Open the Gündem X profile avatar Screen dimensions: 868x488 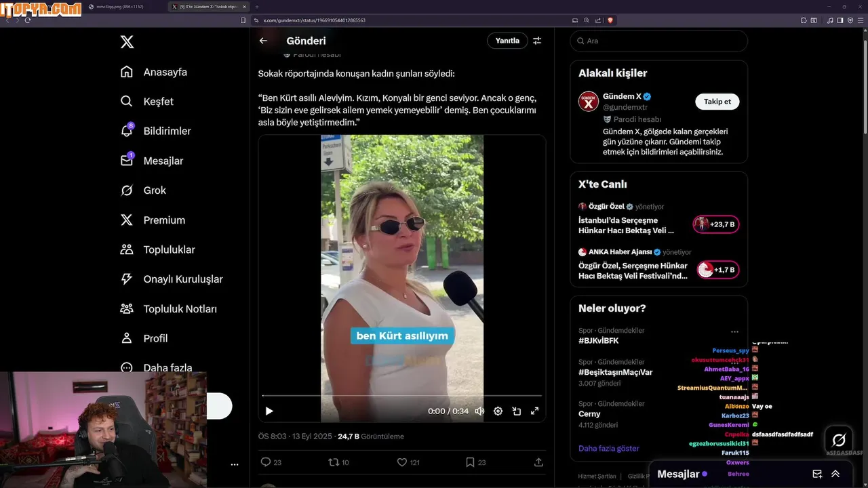point(589,102)
